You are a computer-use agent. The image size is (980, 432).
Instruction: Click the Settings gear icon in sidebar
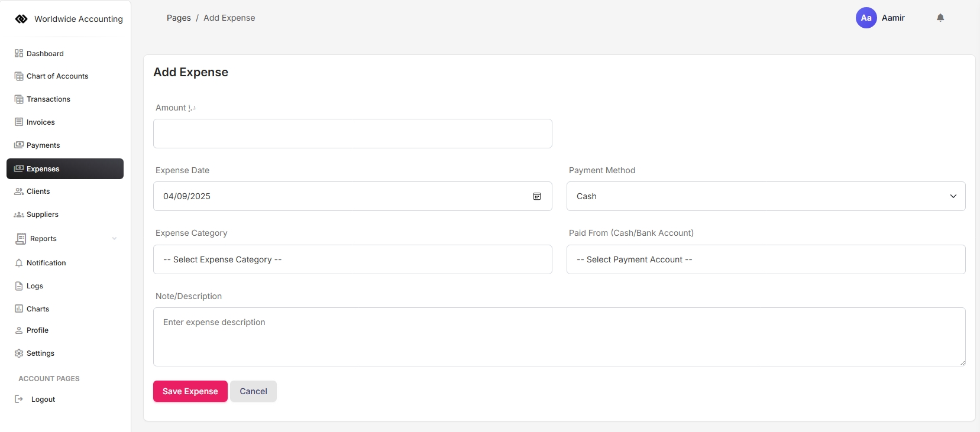pos(19,353)
